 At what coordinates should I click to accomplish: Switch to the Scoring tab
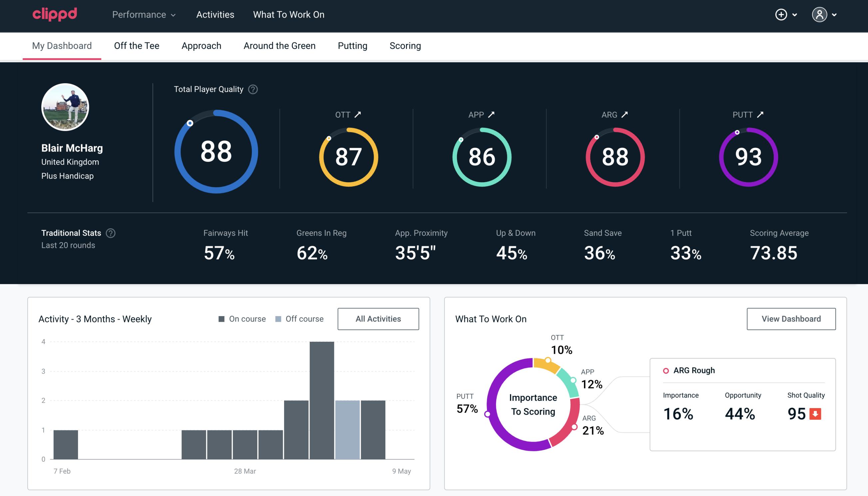[x=405, y=45]
